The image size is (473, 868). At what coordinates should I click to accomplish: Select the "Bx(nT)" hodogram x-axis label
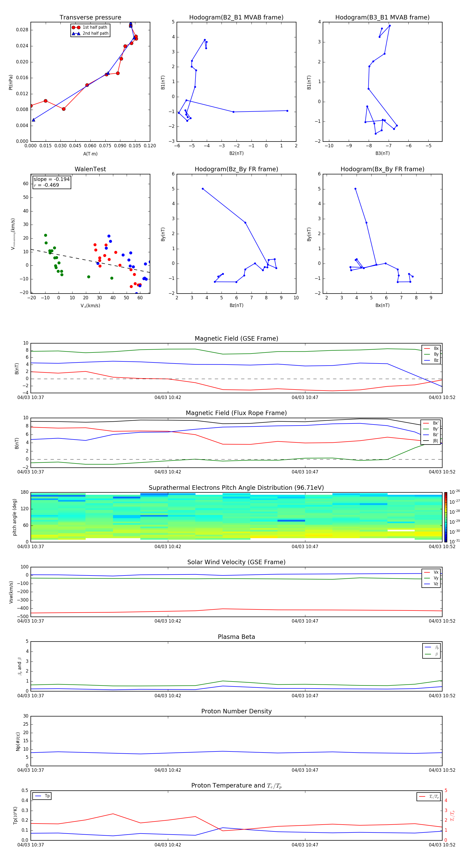(x=382, y=305)
